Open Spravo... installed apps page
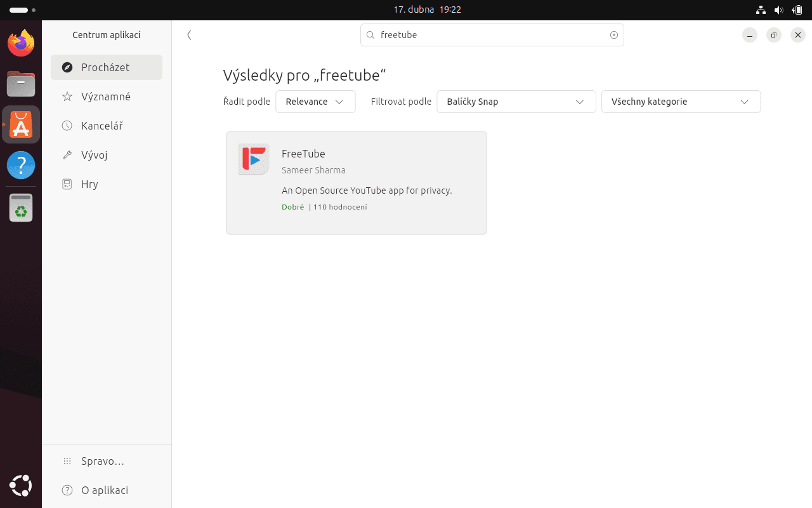The height and width of the screenshot is (508, 812). [x=107, y=461]
